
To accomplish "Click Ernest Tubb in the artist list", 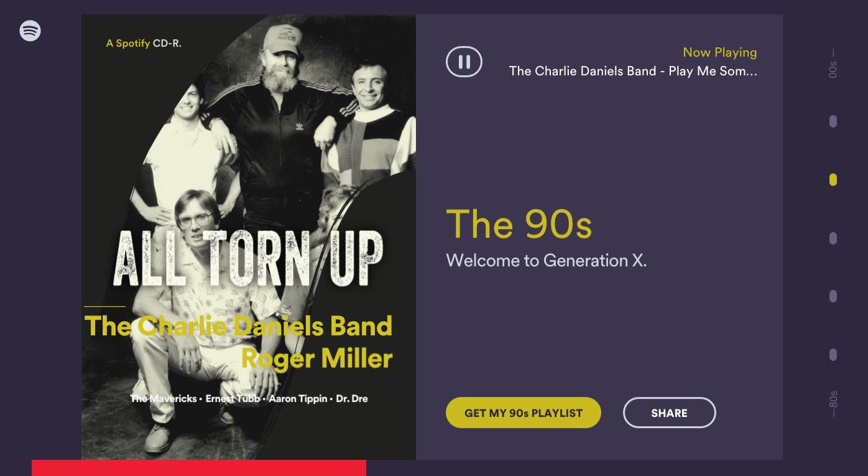I will [233, 399].
